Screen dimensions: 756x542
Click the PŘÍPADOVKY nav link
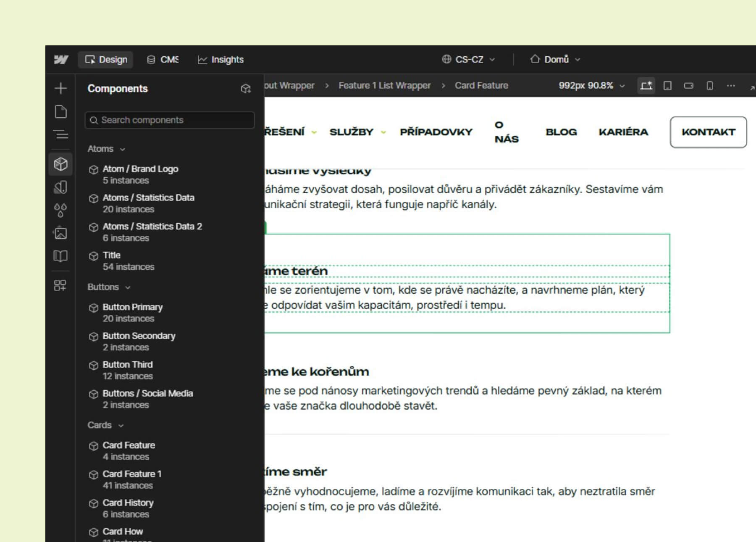coord(436,132)
